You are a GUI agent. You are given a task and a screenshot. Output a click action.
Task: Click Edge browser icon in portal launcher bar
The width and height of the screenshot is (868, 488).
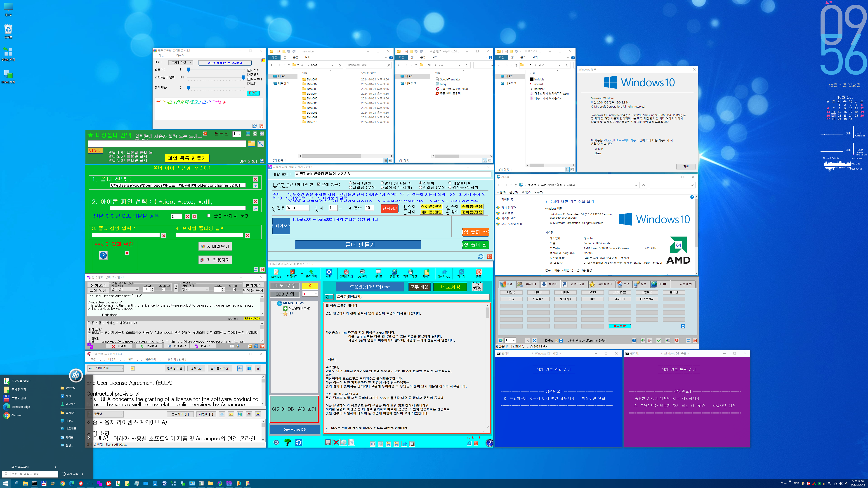500,340
